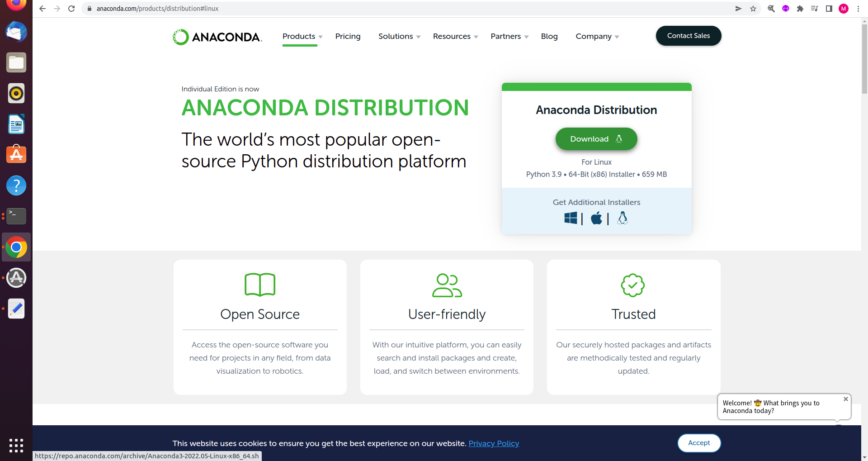Click the purple extension icon in toolbar
The image size is (868, 461).
tap(786, 9)
